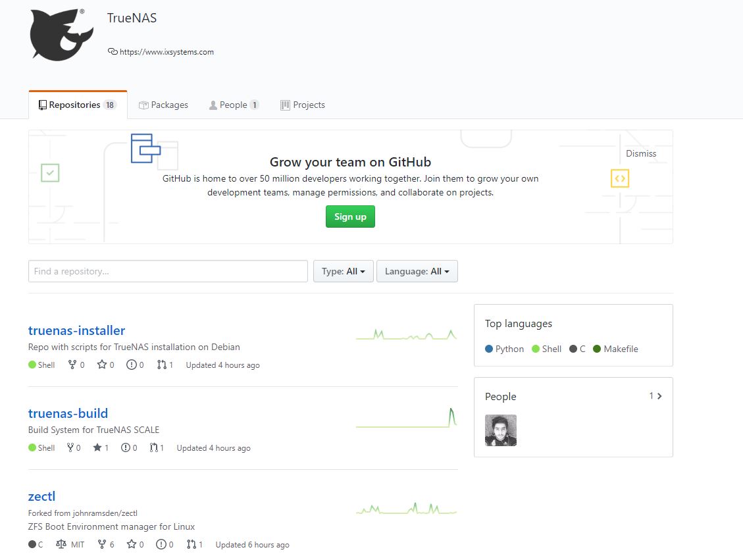The width and height of the screenshot is (743, 560).
Task: Click the People tab person icon
Action: point(213,105)
